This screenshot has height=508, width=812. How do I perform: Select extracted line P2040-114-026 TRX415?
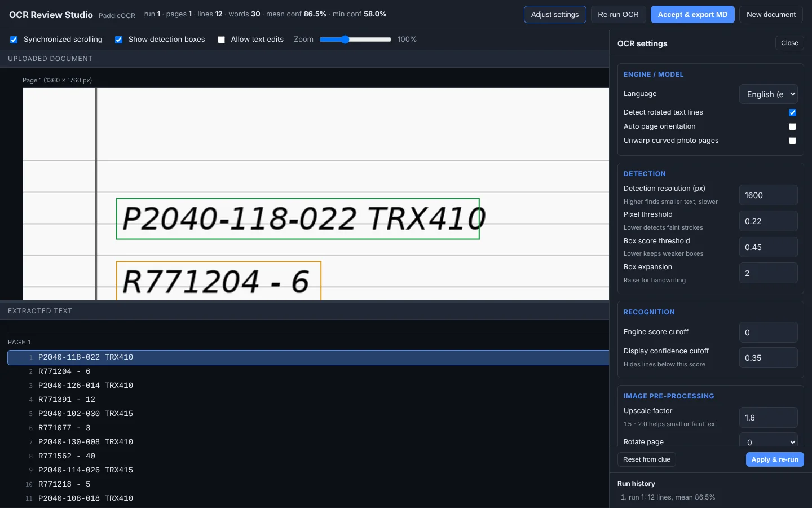tap(308, 470)
